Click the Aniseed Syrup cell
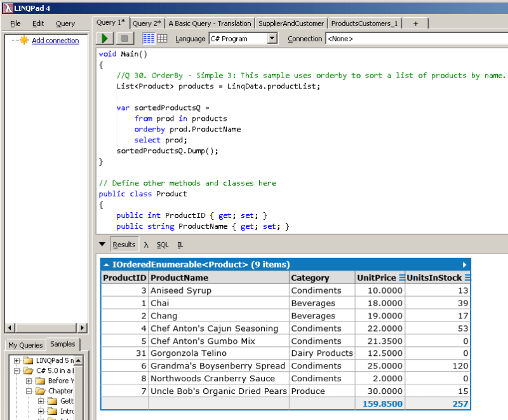Viewport: 508px width, 420px height. (218, 290)
